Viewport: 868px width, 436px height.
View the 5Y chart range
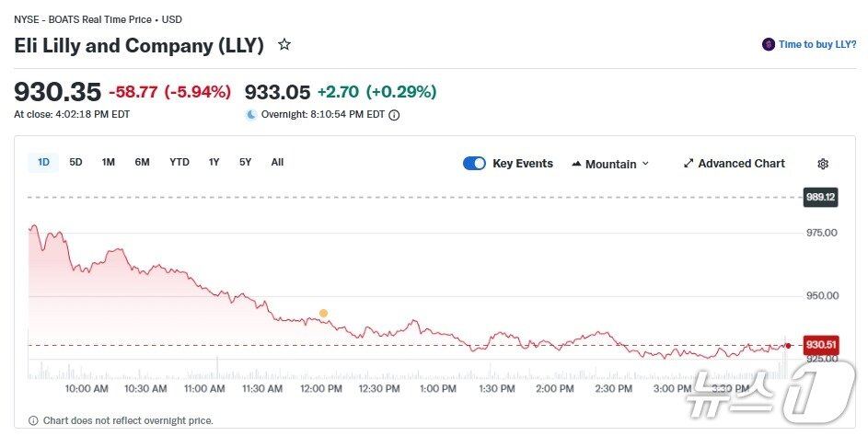tap(245, 163)
